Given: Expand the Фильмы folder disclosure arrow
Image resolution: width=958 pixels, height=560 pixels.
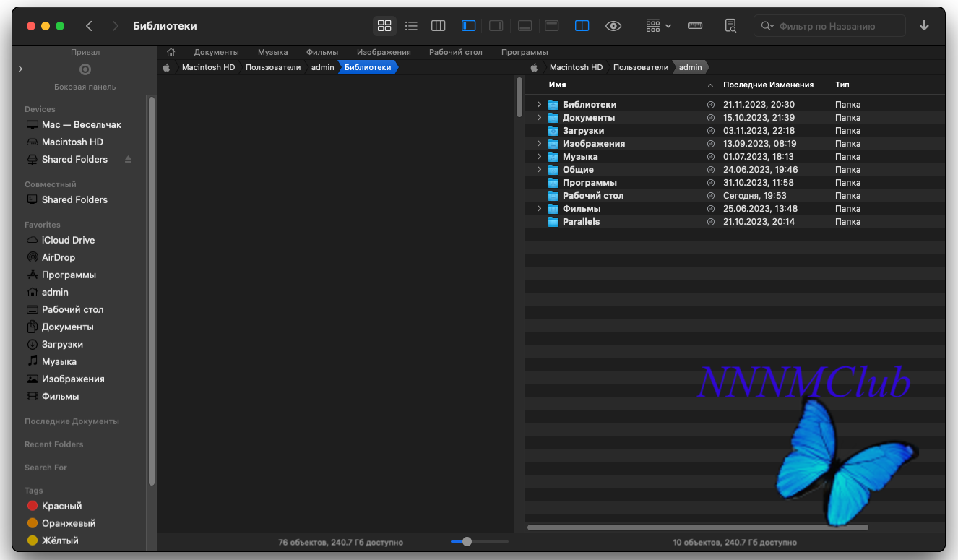Looking at the screenshot, I should [x=539, y=209].
